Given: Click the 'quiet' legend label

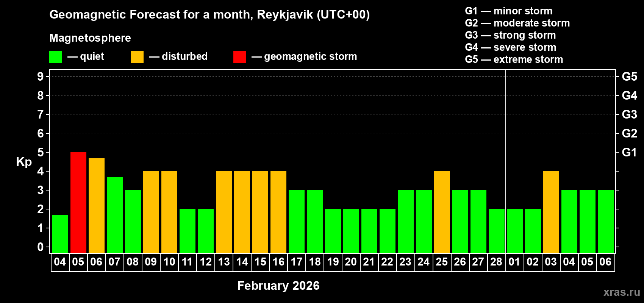Looking at the screenshot, I should coord(92,56).
